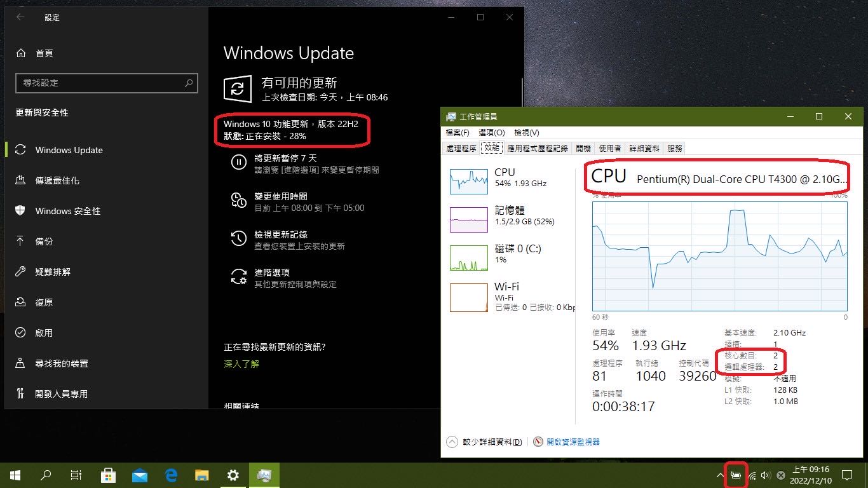Click the 深入了解 link
Screen dimensions: 868x488
241,364
